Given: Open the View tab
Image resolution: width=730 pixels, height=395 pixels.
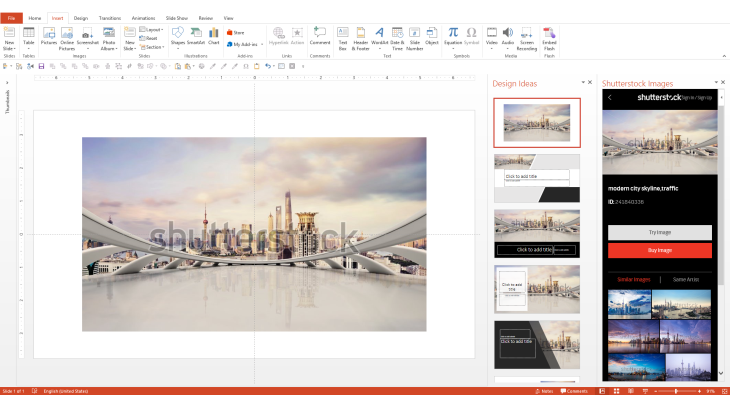Looking at the screenshot, I should pos(228,18).
